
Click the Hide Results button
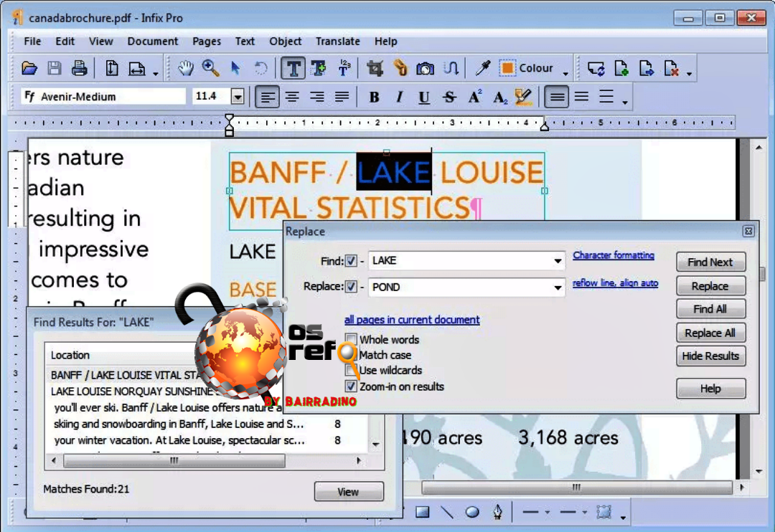pyautogui.click(x=710, y=356)
